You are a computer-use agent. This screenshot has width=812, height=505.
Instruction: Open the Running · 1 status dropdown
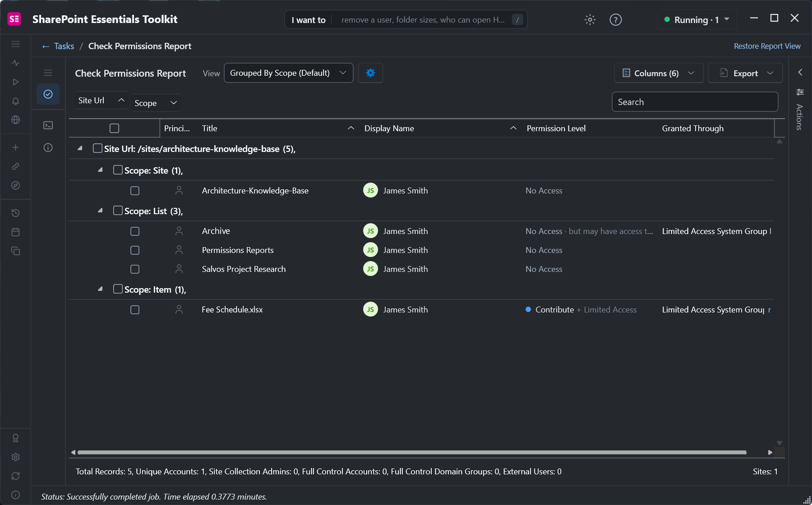[697, 19]
